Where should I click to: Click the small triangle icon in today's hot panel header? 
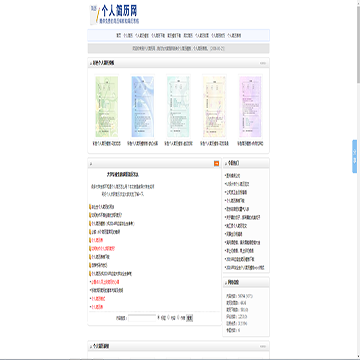coord(226,164)
